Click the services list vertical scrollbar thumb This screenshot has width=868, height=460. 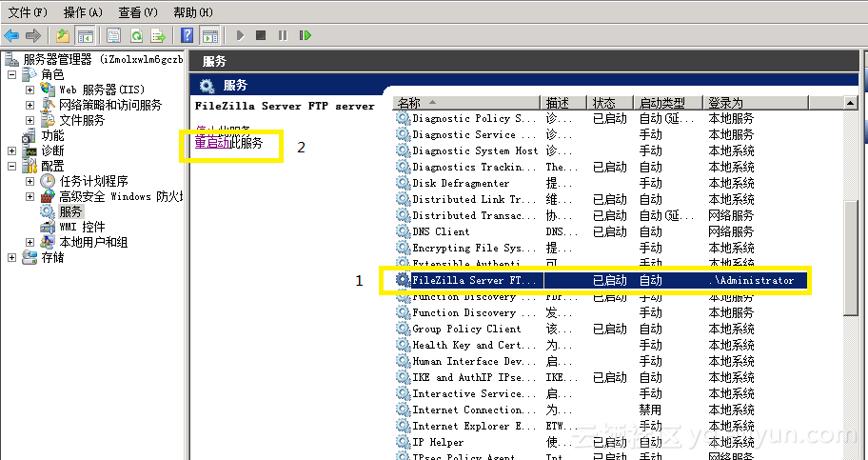(850, 259)
